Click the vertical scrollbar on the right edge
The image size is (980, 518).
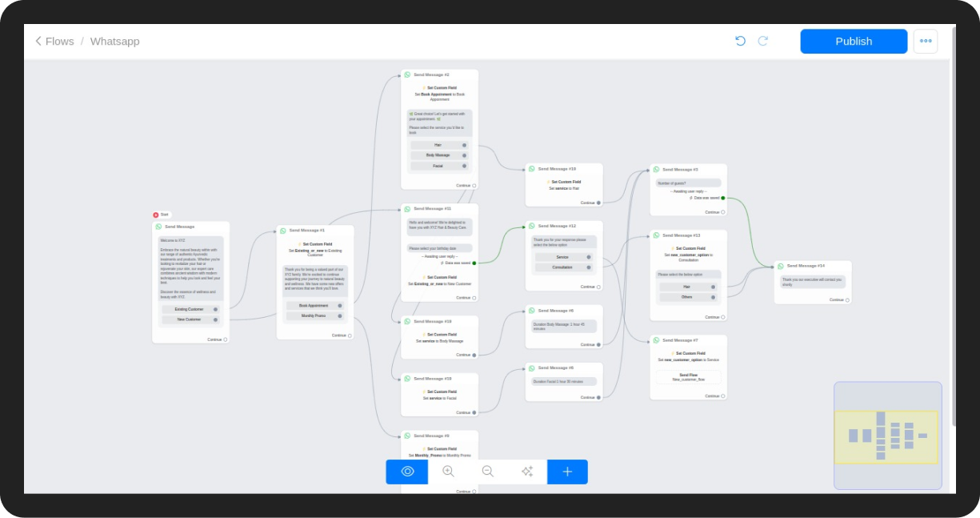[x=952, y=240]
